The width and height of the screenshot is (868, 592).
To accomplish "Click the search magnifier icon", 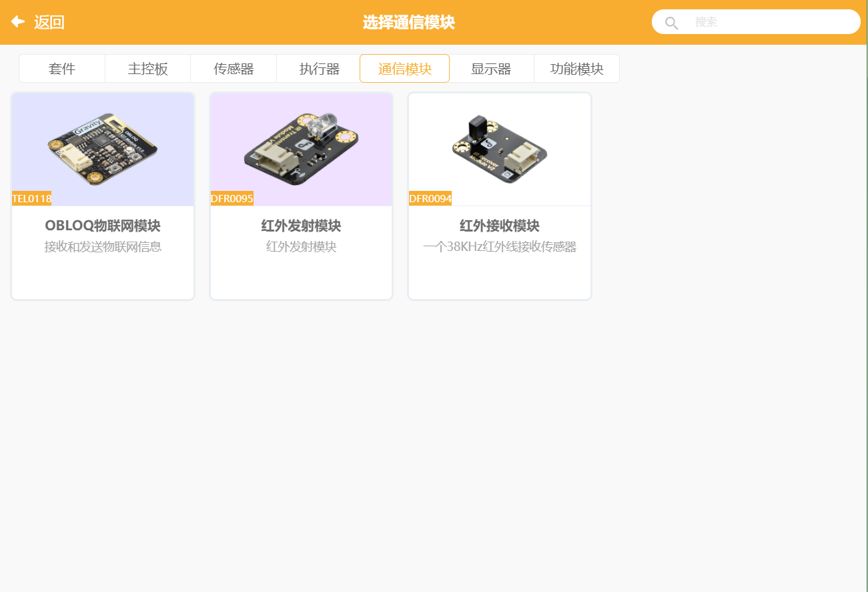I will 671,21.
